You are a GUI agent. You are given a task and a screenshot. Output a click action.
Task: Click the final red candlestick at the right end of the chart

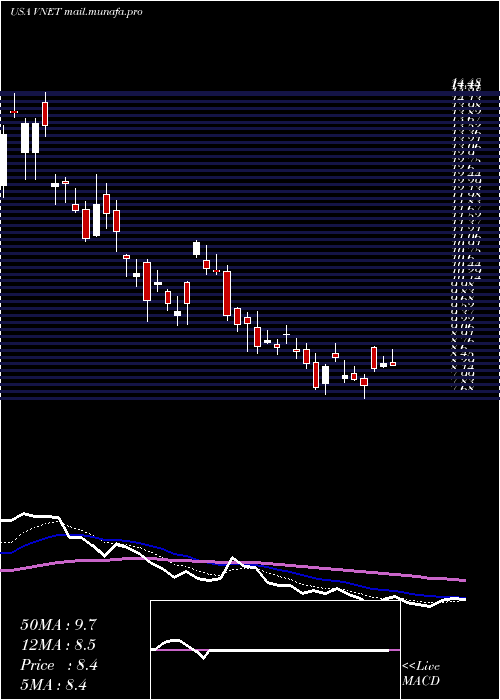tap(393, 364)
